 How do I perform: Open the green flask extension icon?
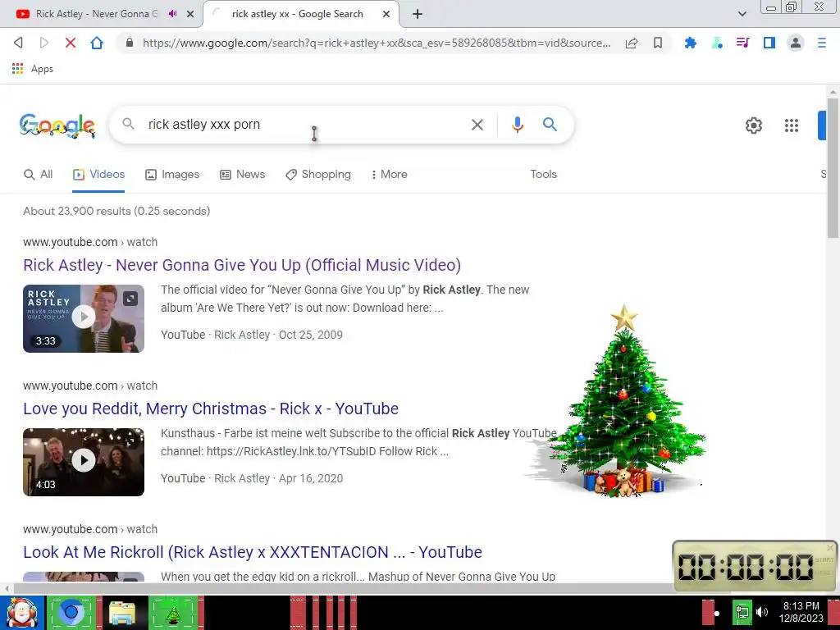pos(717,43)
